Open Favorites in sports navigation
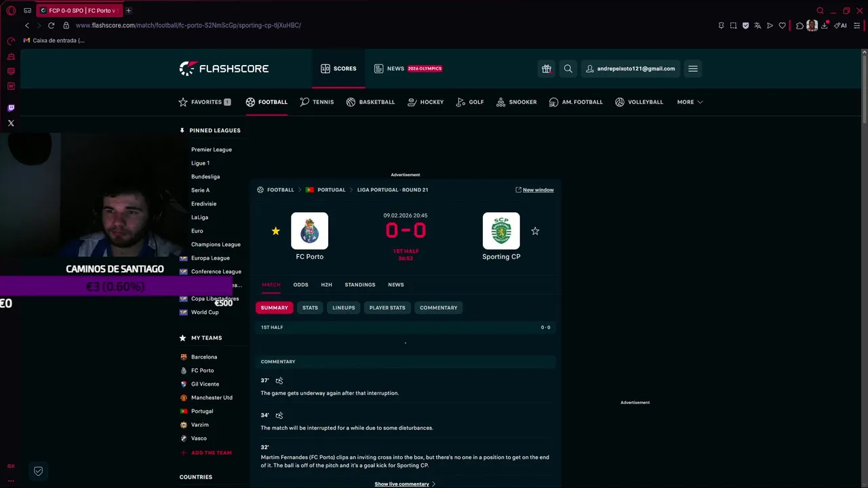Viewport: 868px width, 488px height. tap(205, 102)
